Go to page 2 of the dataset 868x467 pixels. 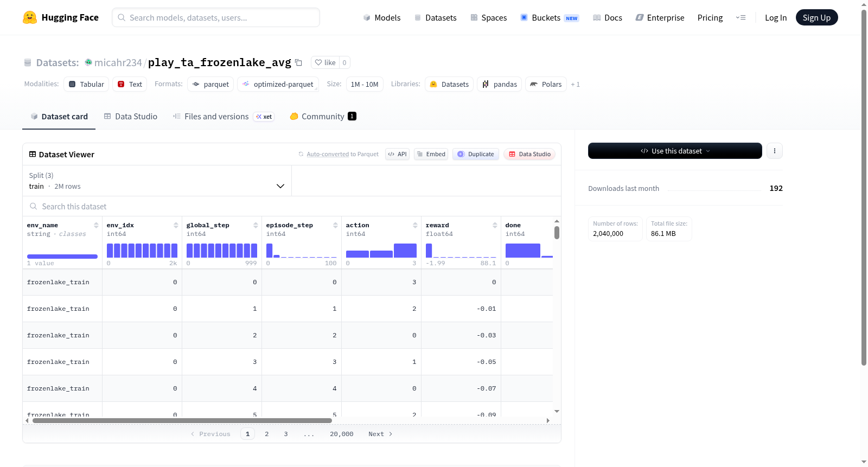[267, 434]
